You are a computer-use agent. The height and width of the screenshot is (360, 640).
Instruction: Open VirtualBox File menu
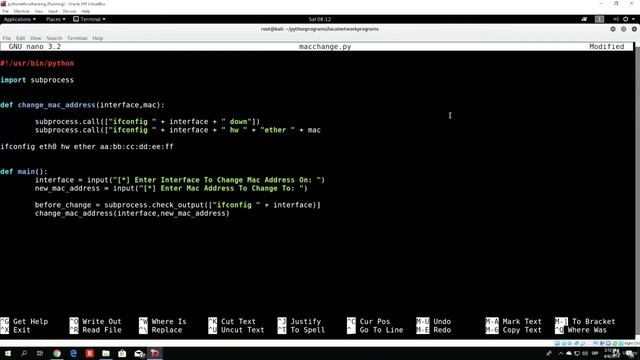click(x=5, y=11)
